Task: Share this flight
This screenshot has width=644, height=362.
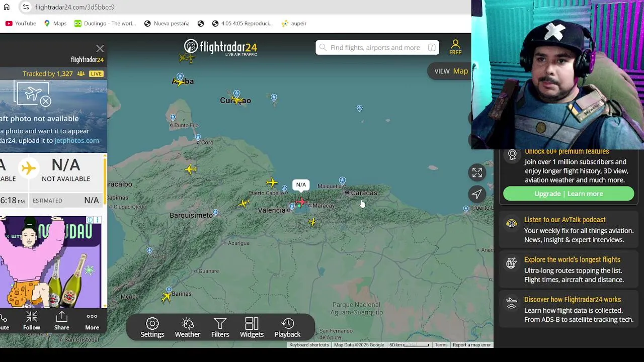Action: click(x=62, y=321)
